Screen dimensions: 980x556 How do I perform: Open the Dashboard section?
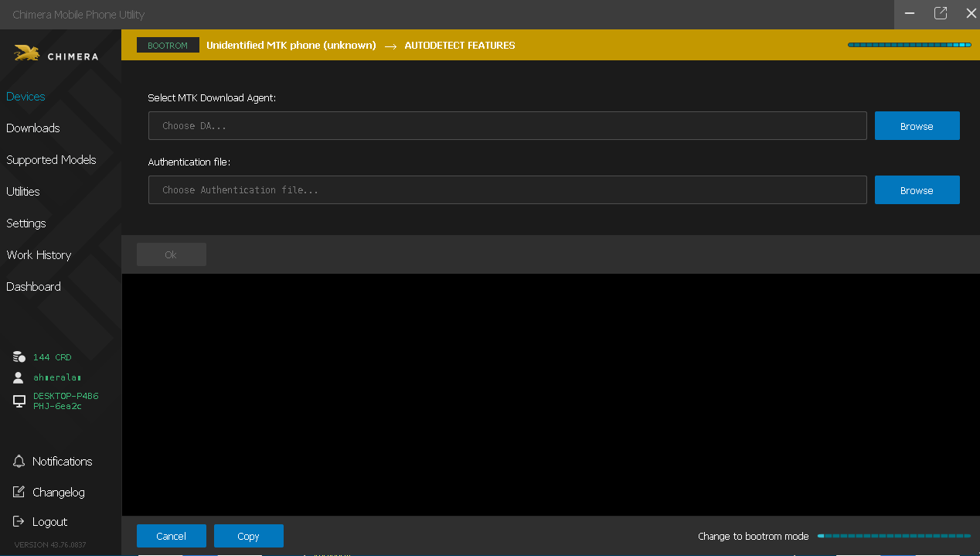pyautogui.click(x=33, y=287)
